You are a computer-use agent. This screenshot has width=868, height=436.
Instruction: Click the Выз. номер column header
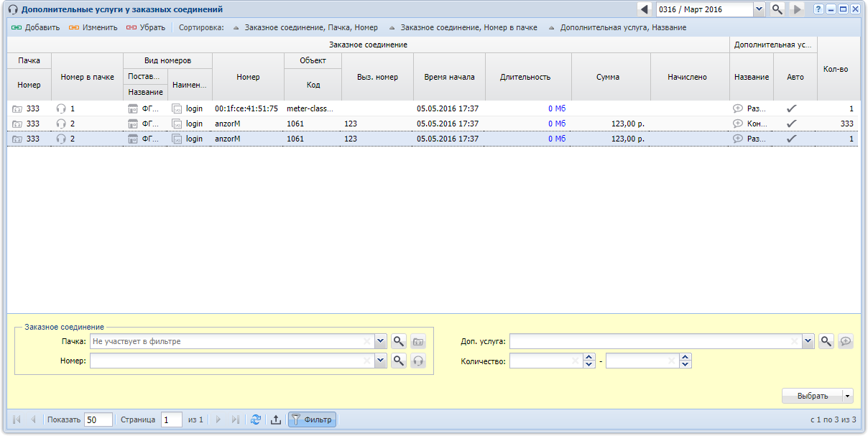pyautogui.click(x=377, y=77)
